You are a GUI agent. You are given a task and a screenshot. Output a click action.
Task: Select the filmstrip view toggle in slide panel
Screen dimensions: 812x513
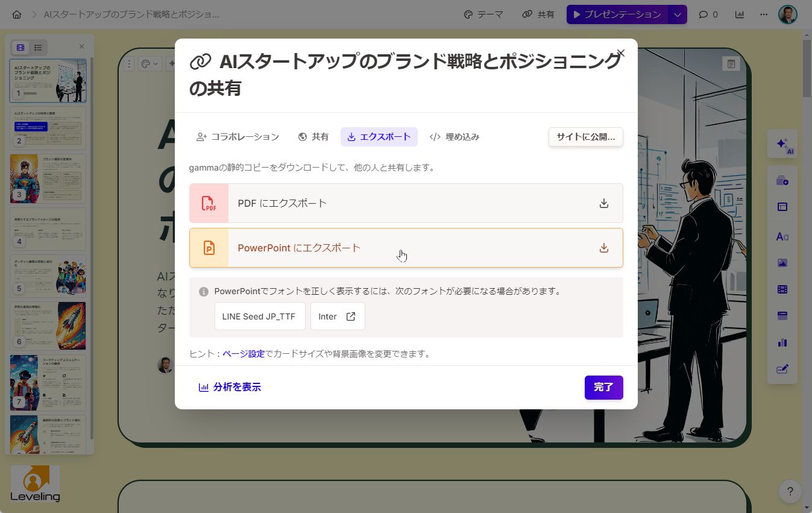coord(20,47)
